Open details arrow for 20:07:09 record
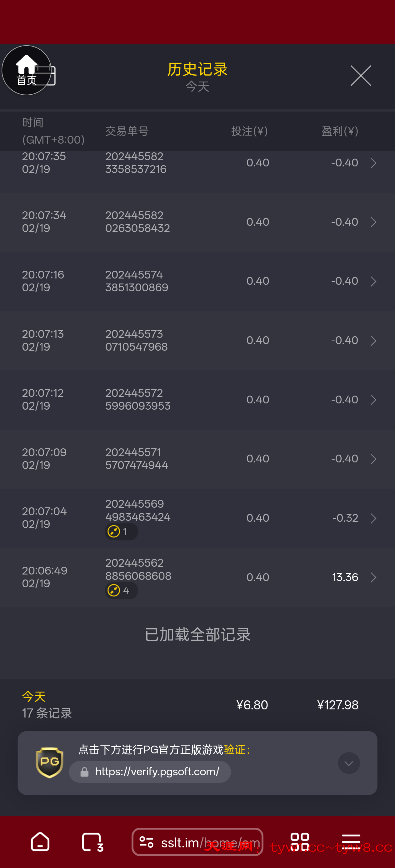 pyautogui.click(x=373, y=459)
